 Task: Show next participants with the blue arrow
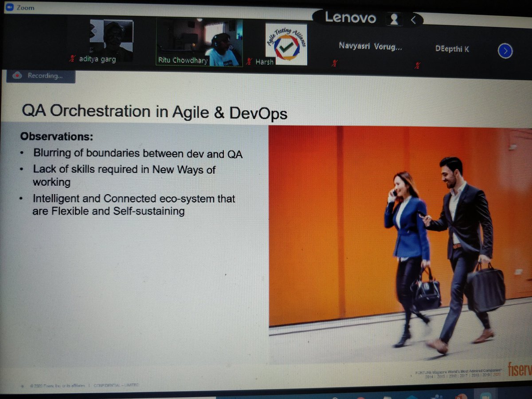pyautogui.click(x=505, y=51)
